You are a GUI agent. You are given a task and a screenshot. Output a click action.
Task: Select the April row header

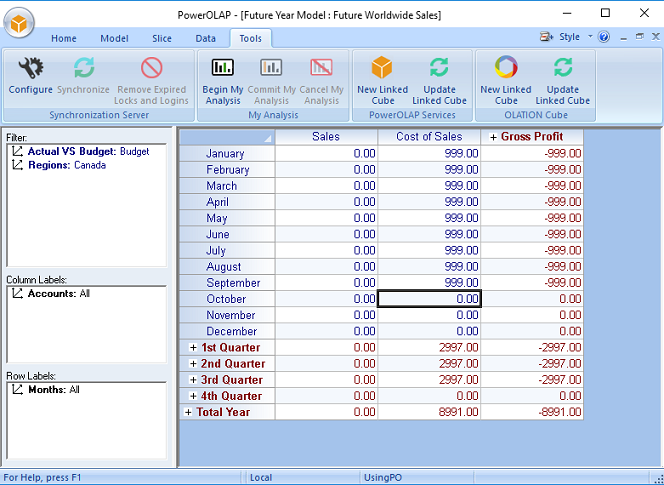click(227, 202)
